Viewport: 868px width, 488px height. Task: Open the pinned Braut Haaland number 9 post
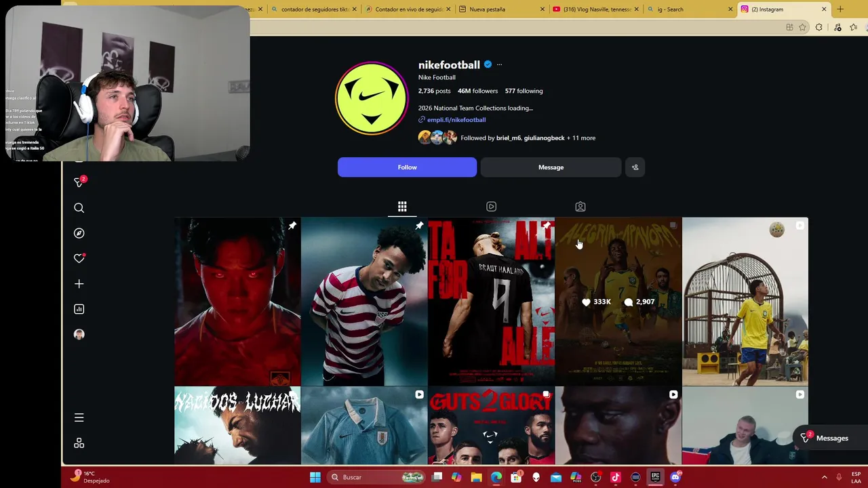click(491, 302)
